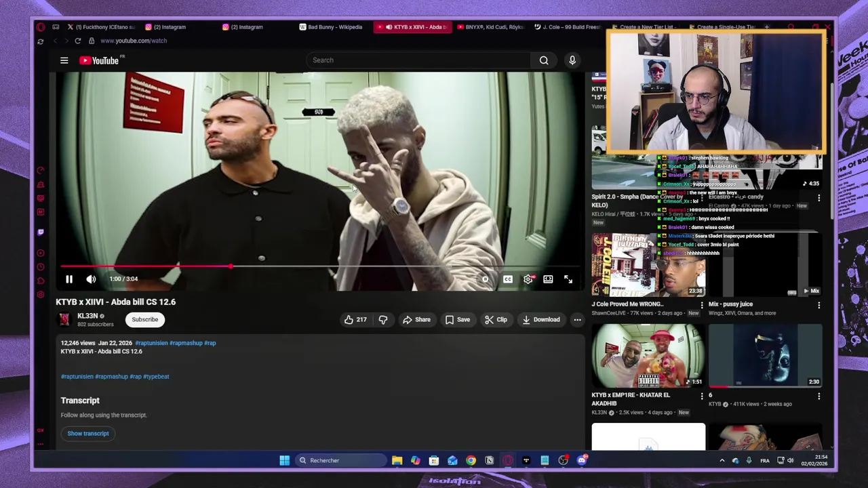Switch video to theater mode

pos(548,279)
